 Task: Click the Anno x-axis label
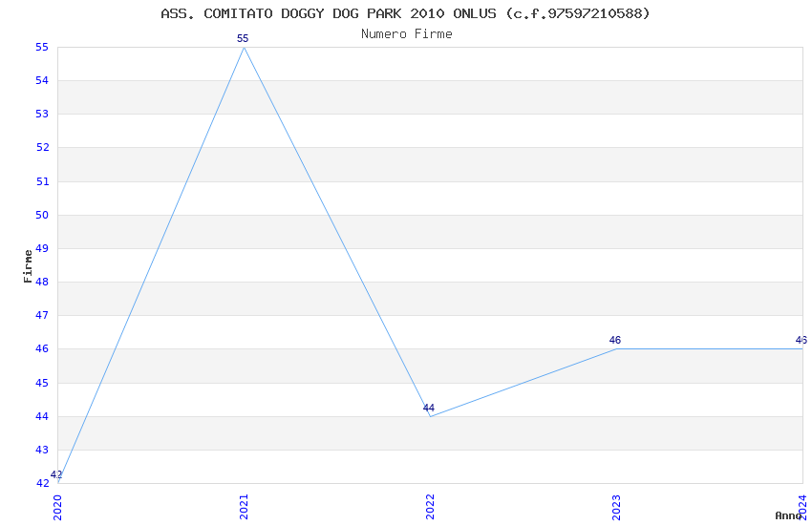click(788, 515)
